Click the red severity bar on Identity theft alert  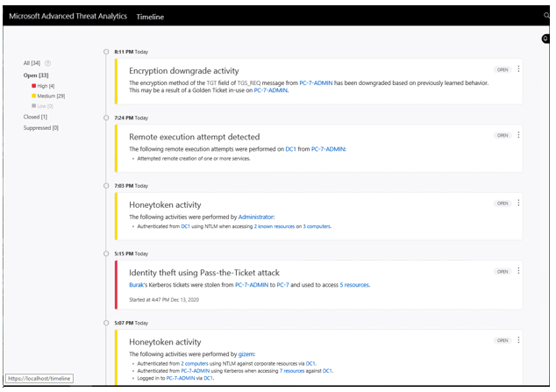[116, 284]
